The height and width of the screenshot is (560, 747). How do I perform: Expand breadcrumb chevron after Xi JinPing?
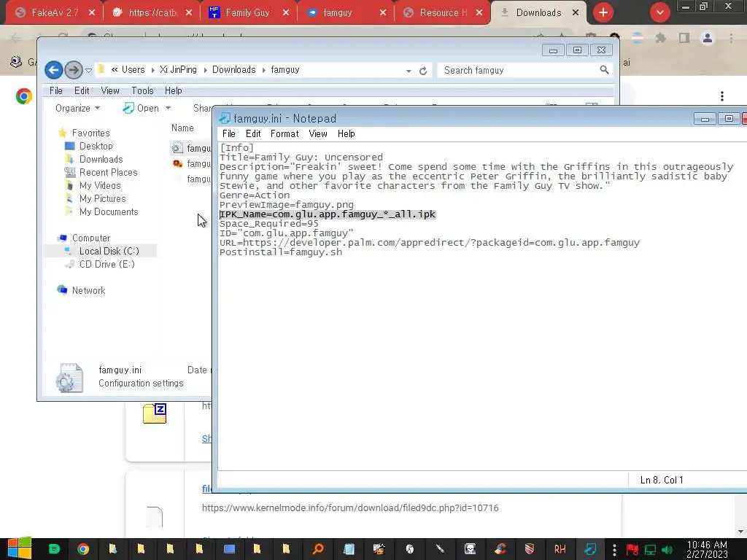click(x=205, y=70)
